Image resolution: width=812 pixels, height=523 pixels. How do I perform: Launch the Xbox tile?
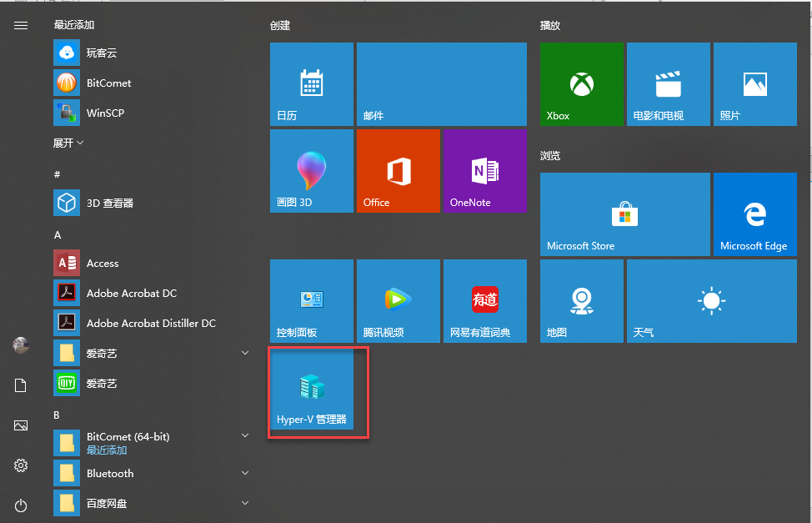point(582,84)
